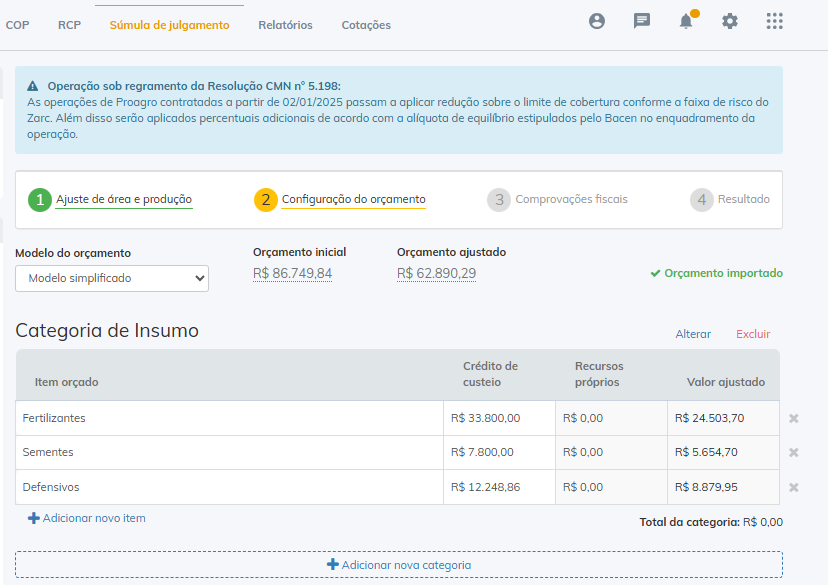The image size is (828, 585).
Task: Switch to the Cotações tab
Action: coord(366,25)
